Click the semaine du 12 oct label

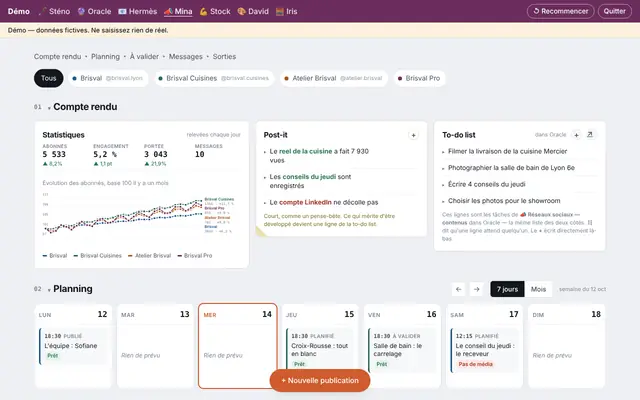click(x=582, y=289)
